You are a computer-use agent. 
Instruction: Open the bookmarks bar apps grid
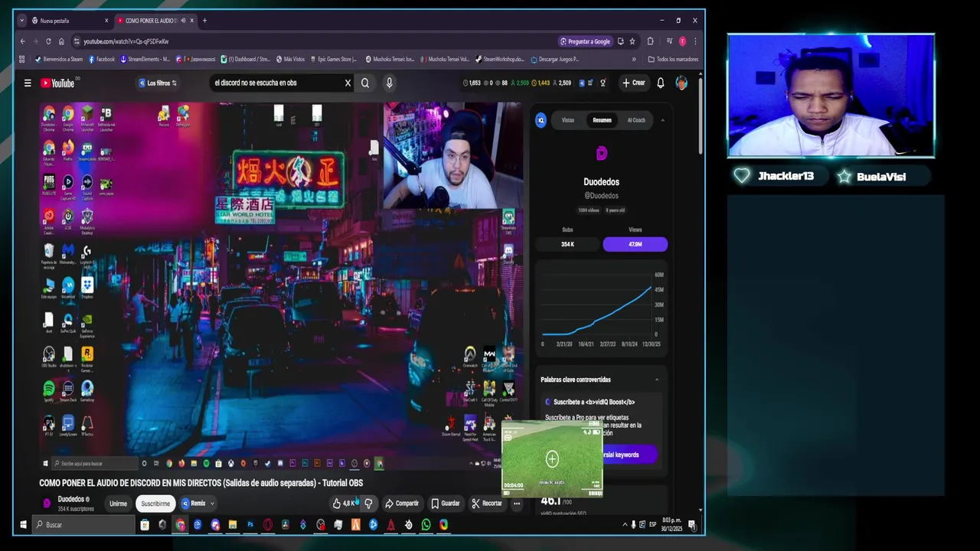coord(22,59)
